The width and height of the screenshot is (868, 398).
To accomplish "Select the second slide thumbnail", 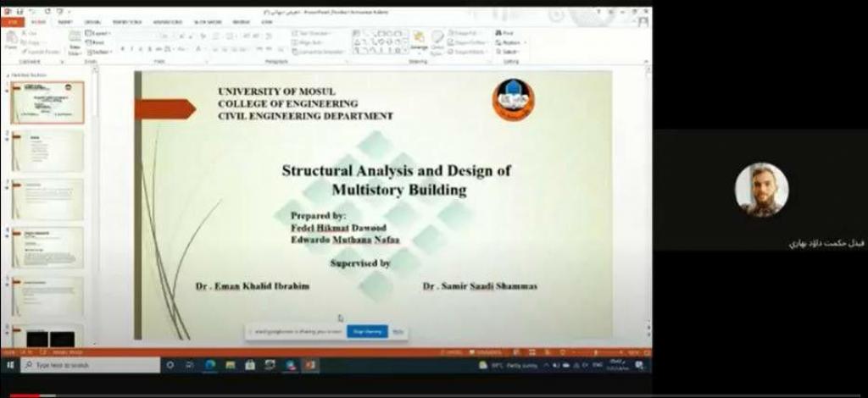I will pos(47,151).
